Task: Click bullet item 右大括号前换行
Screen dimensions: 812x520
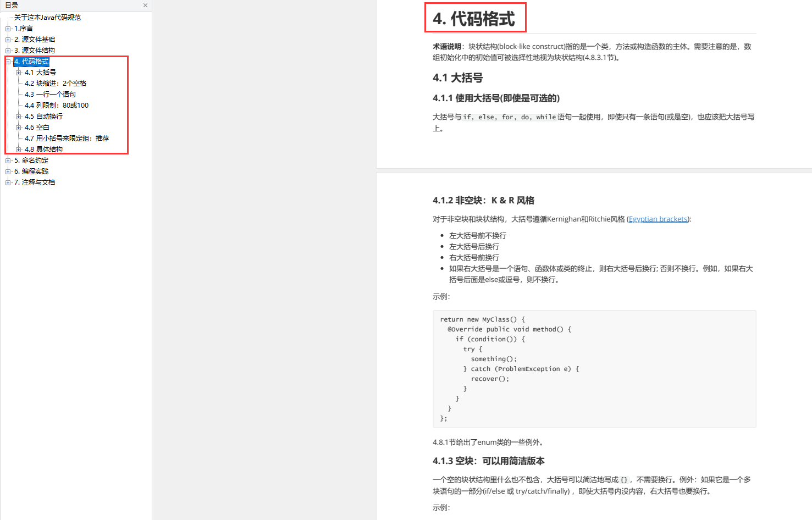Action: click(474, 258)
